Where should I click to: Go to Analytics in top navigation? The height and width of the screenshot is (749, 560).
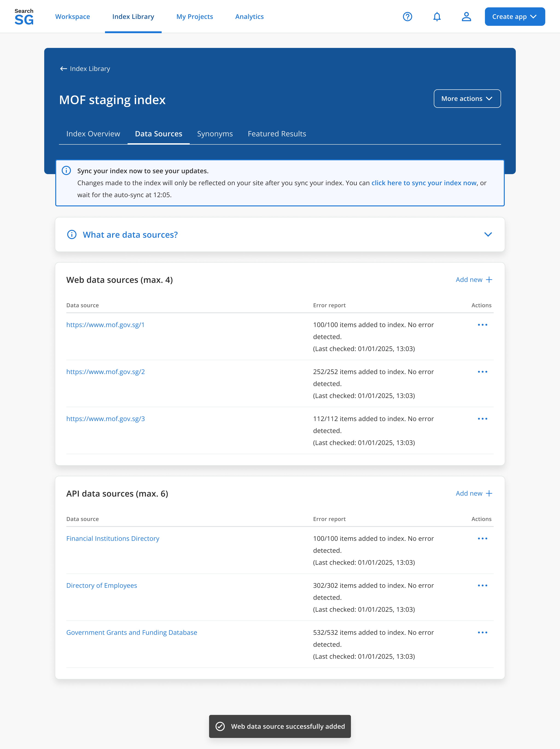249,17
